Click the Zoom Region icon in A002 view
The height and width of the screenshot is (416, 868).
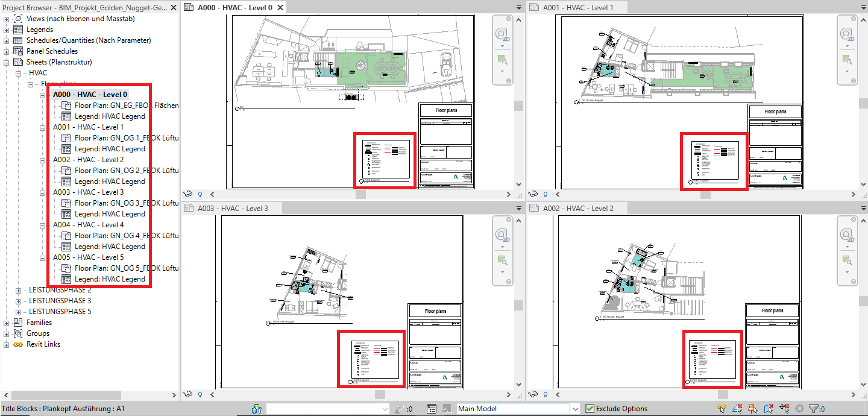[846, 260]
